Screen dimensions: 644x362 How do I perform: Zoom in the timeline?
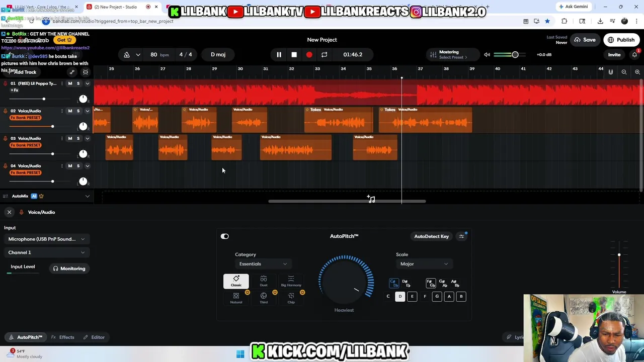(x=637, y=72)
